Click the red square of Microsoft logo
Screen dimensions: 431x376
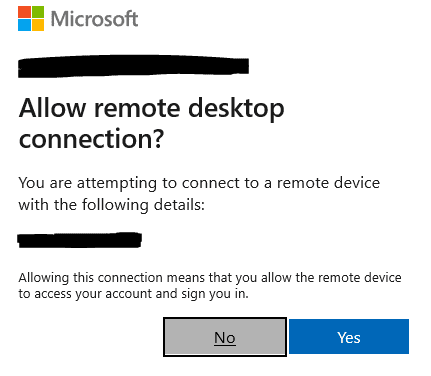tap(24, 12)
